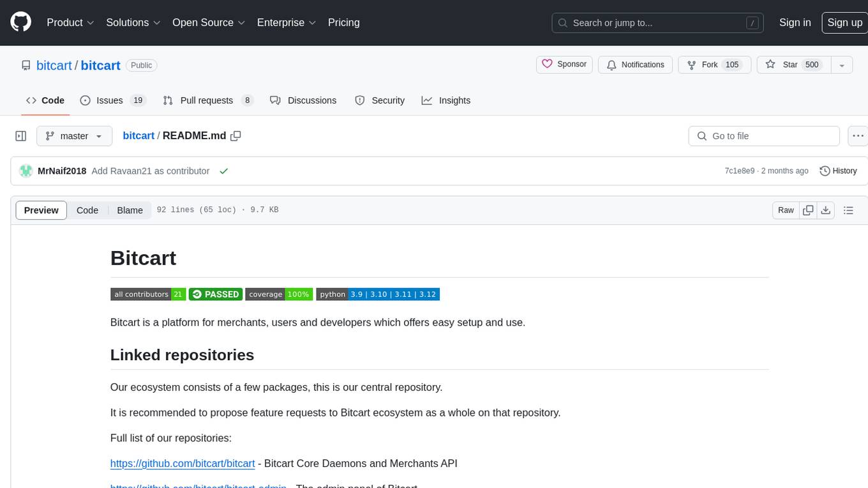Click the Fork count 105
The width and height of the screenshot is (868, 488).
tap(732, 65)
